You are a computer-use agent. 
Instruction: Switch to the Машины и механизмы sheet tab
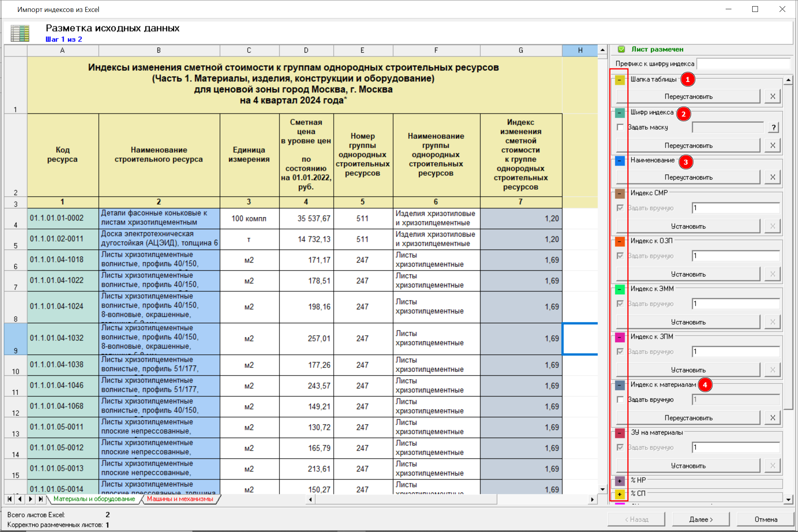180,499
